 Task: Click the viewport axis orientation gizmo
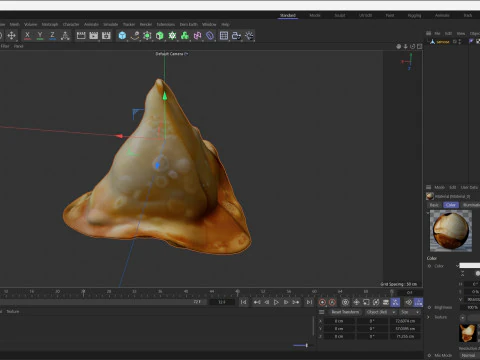408,62
